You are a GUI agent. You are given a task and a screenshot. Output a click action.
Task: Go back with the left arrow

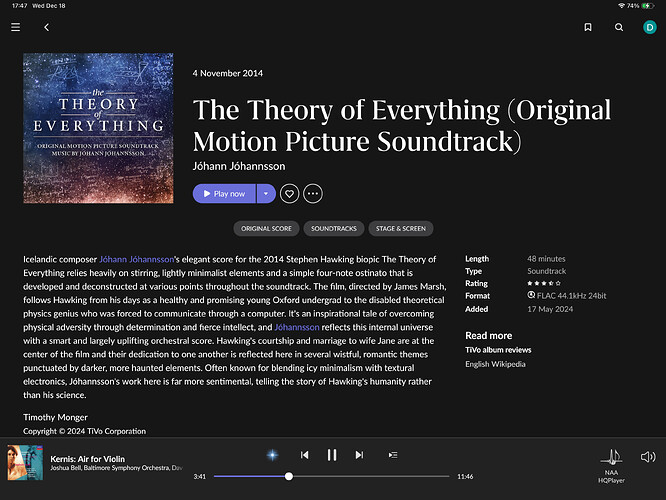point(47,27)
